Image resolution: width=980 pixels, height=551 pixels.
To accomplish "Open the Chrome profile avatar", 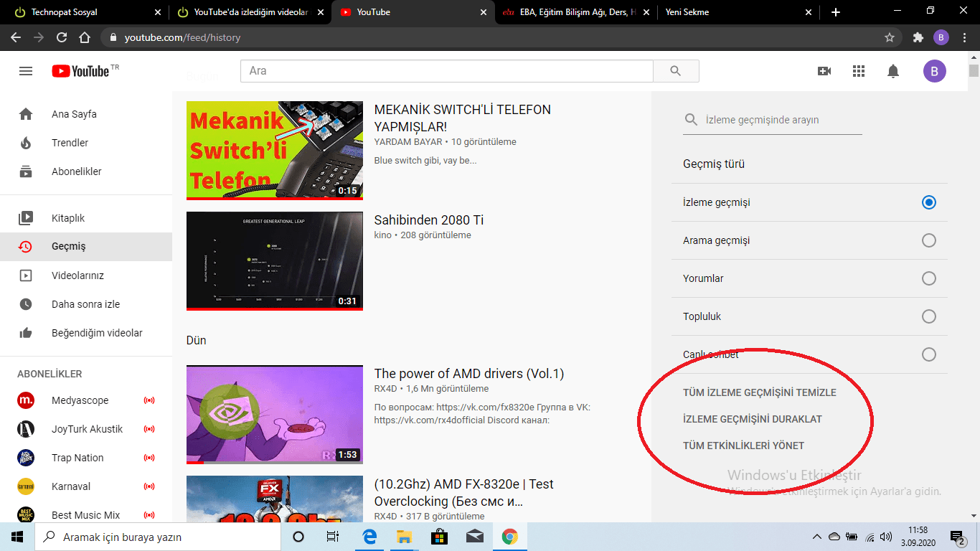I will point(941,37).
